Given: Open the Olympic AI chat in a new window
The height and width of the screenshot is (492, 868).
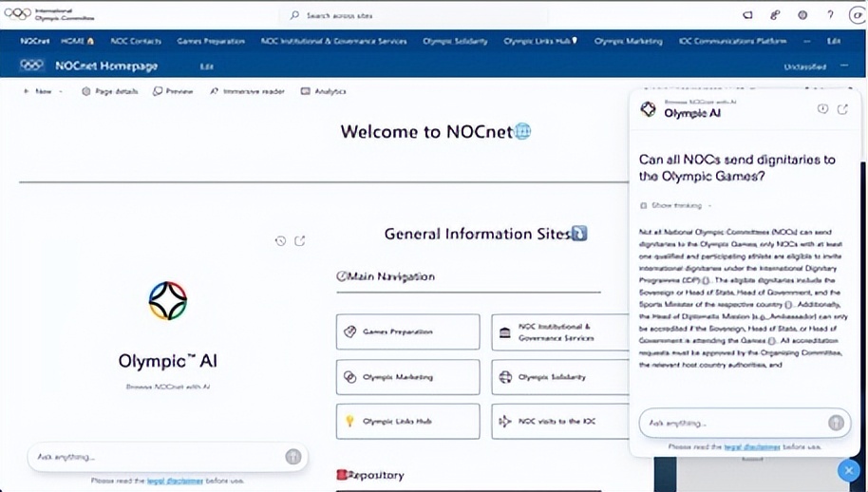Looking at the screenshot, I should pos(842,109).
